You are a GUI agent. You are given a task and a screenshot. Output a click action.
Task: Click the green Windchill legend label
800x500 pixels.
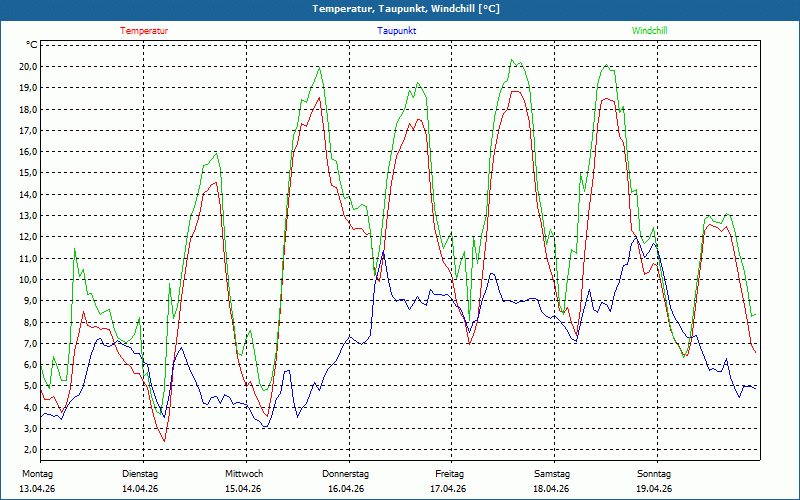point(649,31)
